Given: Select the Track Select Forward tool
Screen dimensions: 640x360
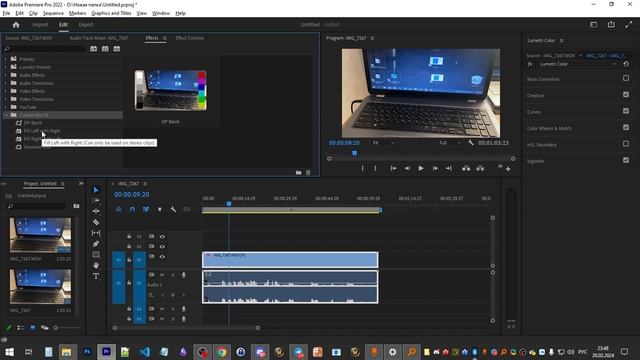Looking at the screenshot, I should coord(96,200).
